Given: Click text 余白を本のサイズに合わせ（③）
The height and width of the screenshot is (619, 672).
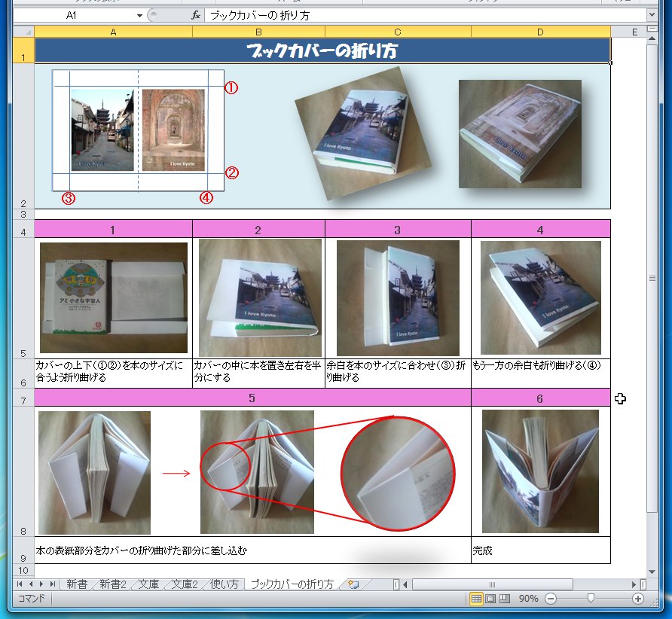Looking at the screenshot, I should 391,365.
